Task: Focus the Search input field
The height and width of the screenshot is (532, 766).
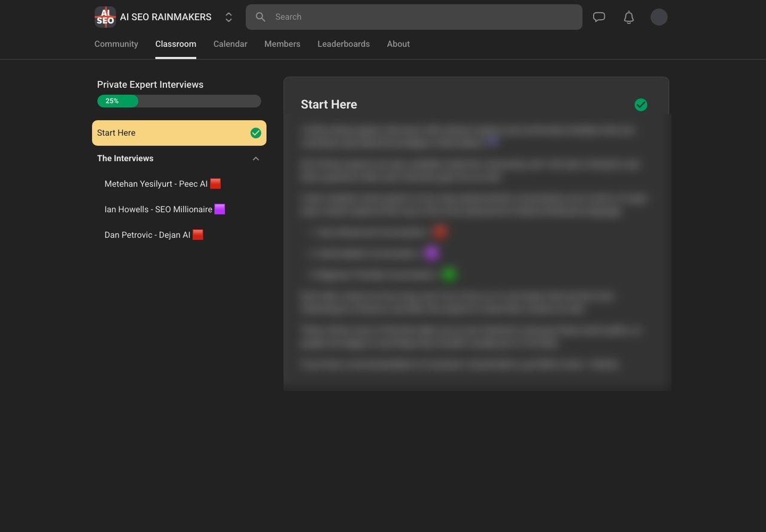Action: pos(414,17)
